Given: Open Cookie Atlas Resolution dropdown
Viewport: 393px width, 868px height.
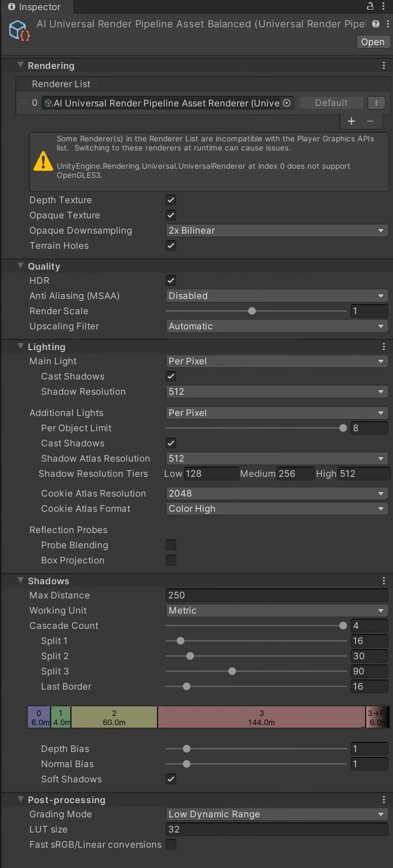Looking at the screenshot, I should 277,494.
